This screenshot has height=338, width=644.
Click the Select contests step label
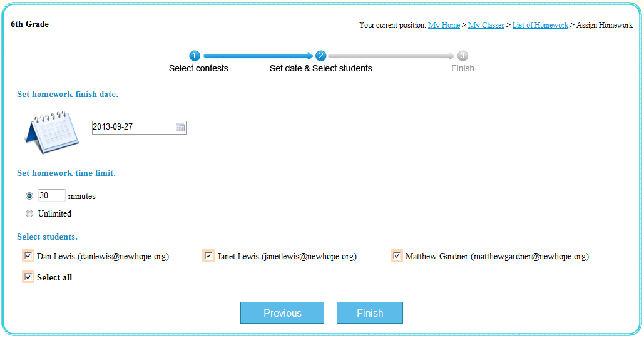(198, 68)
